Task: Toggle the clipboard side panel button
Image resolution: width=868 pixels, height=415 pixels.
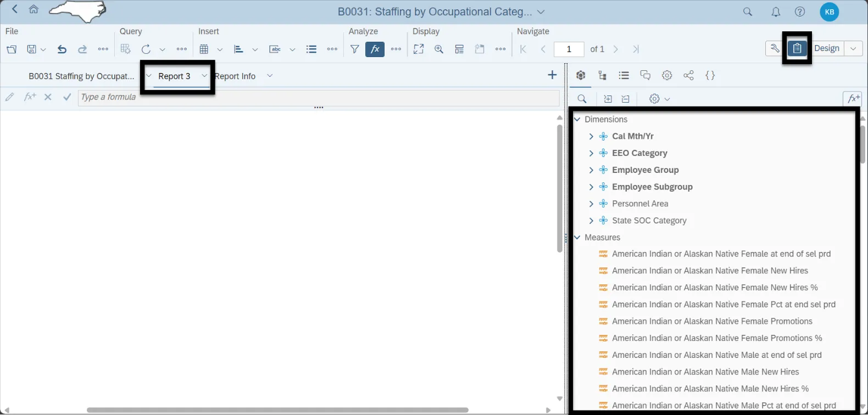Action: (x=797, y=48)
